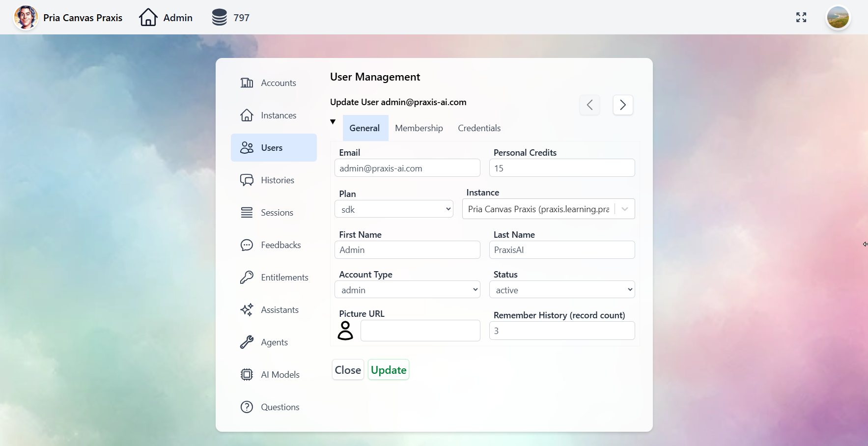Focus the Last Name field
868x446 pixels.
[562, 250]
